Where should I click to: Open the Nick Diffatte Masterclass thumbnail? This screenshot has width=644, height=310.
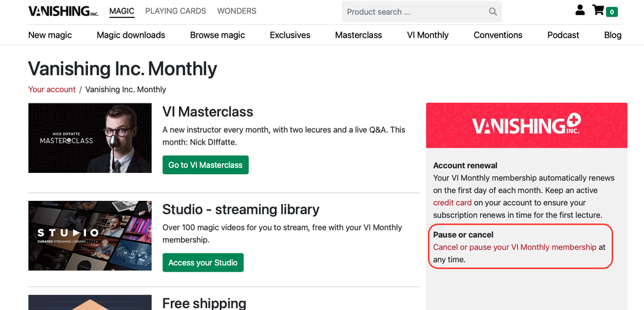click(90, 138)
